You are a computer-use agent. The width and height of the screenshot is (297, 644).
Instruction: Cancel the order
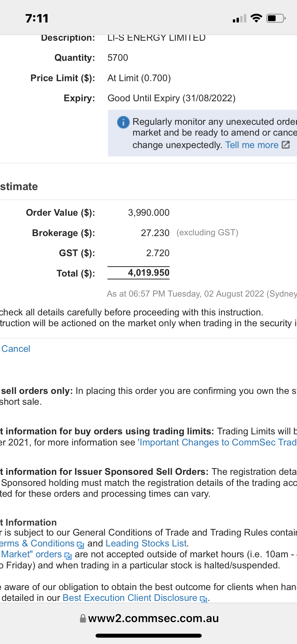(16, 349)
